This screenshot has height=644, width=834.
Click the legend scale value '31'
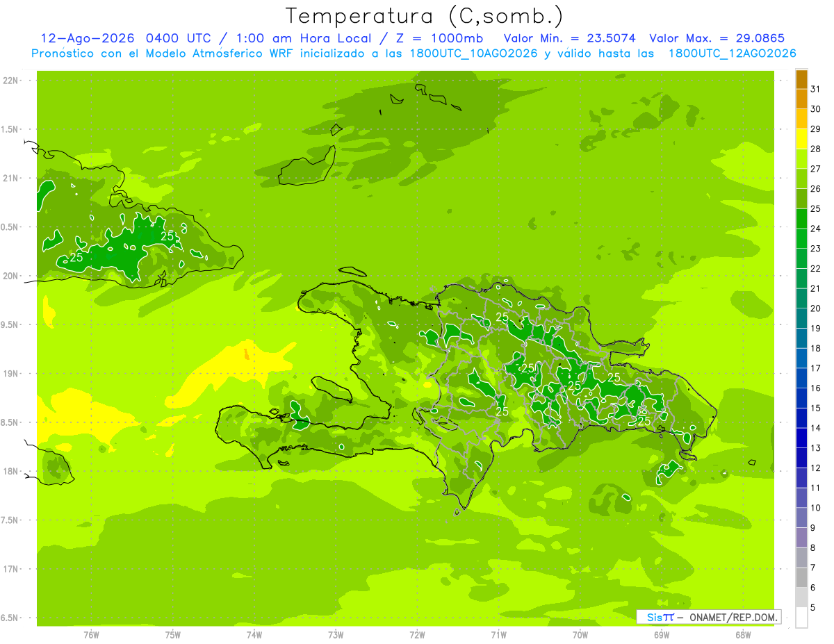click(x=816, y=89)
